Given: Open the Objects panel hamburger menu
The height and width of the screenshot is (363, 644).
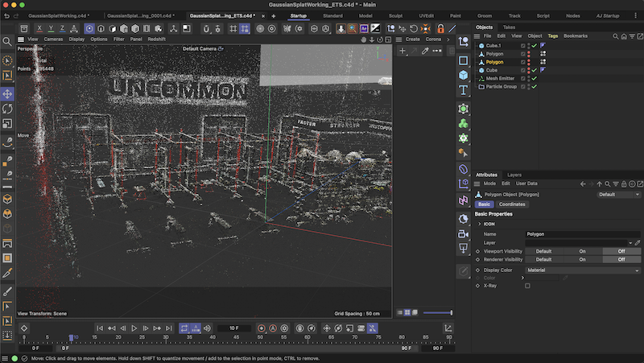Looking at the screenshot, I should point(477,36).
